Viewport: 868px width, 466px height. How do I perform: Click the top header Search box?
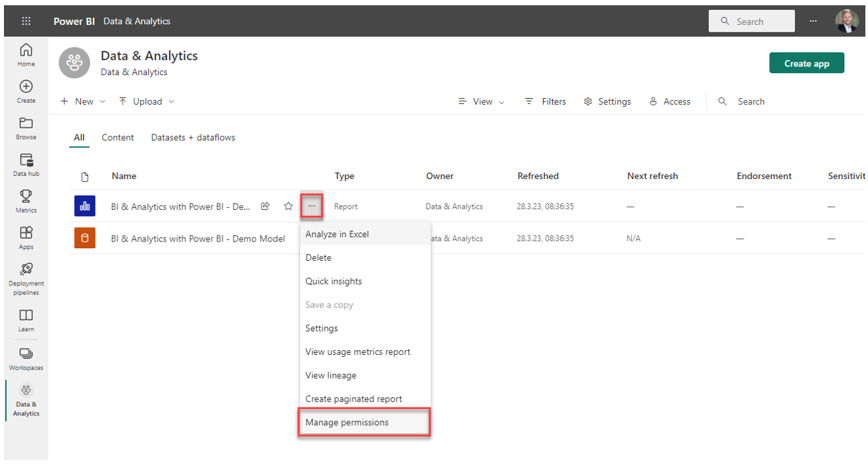pos(752,21)
